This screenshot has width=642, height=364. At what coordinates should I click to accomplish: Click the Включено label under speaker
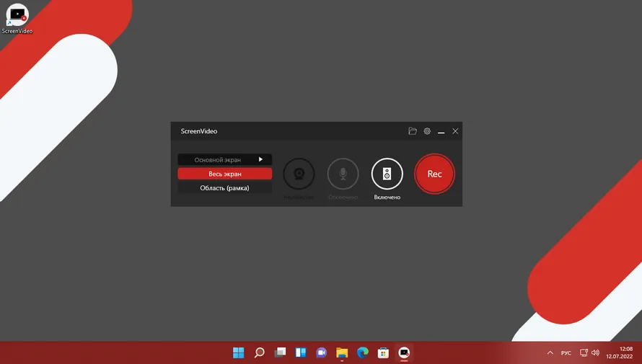[387, 197]
